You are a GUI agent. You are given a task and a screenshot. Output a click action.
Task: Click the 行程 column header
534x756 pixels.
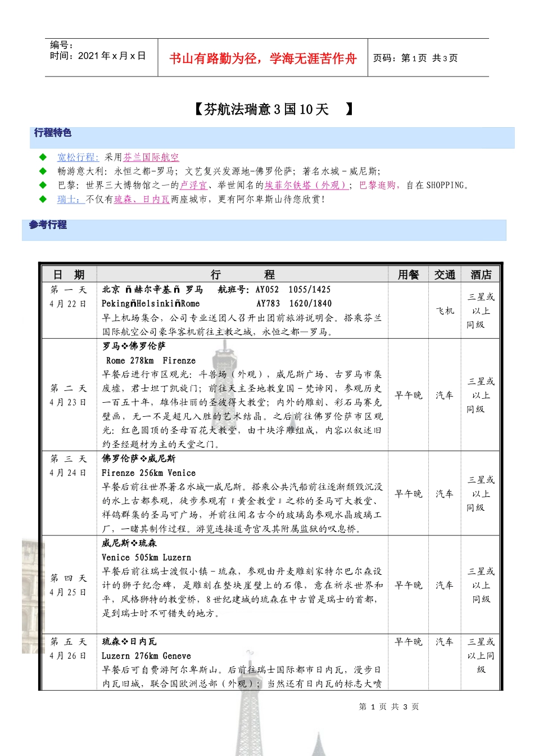coord(243,274)
